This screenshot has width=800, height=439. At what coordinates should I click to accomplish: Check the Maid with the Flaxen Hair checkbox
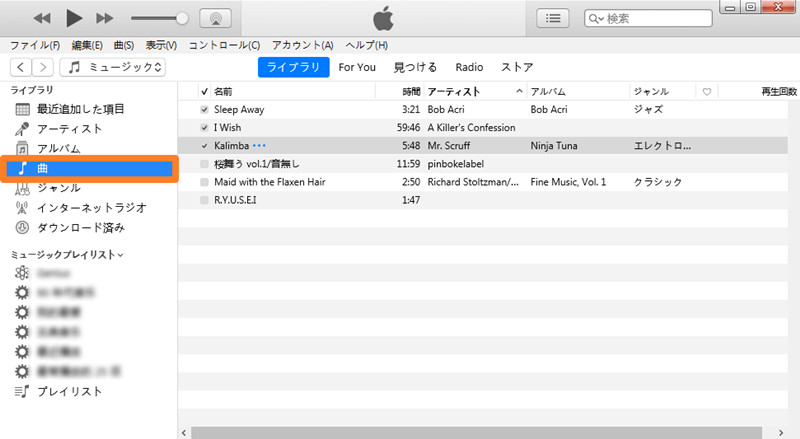205,182
